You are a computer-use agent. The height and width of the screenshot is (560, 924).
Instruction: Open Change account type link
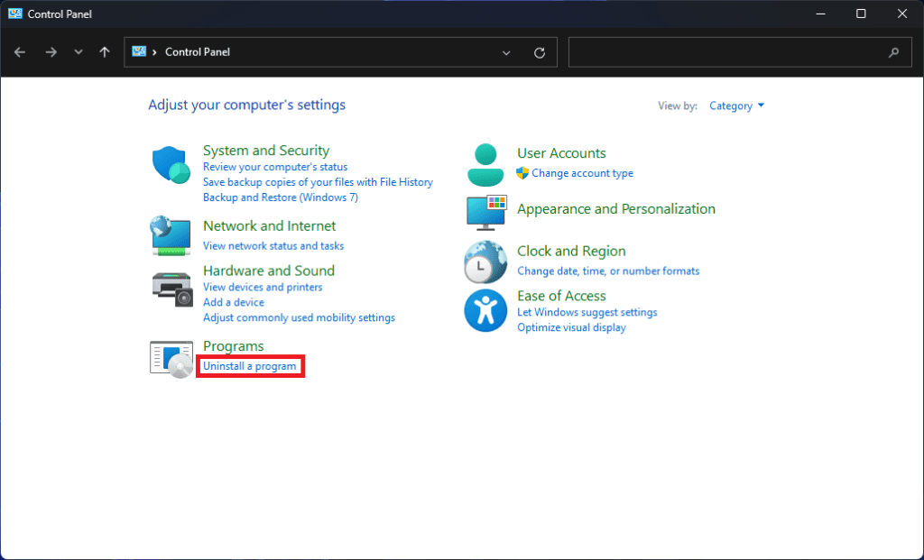[582, 173]
